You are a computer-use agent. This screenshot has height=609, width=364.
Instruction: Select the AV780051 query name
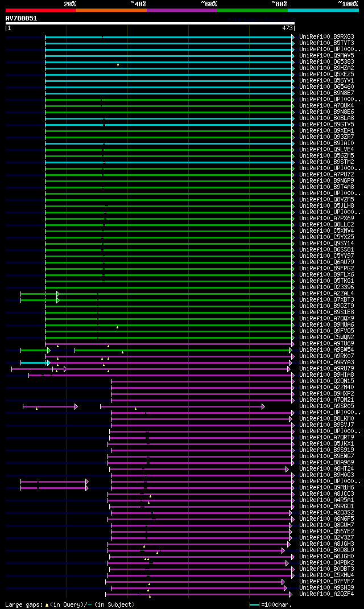[x=22, y=18]
